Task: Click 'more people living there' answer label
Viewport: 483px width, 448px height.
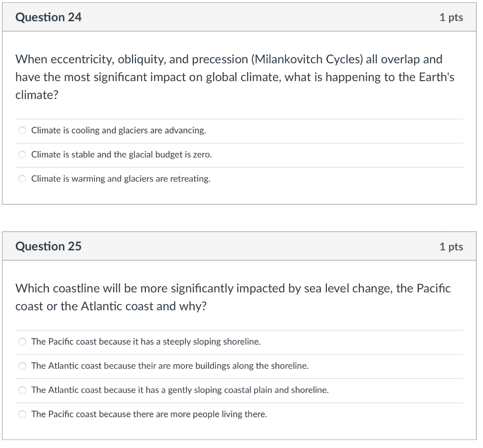Action: [149, 414]
